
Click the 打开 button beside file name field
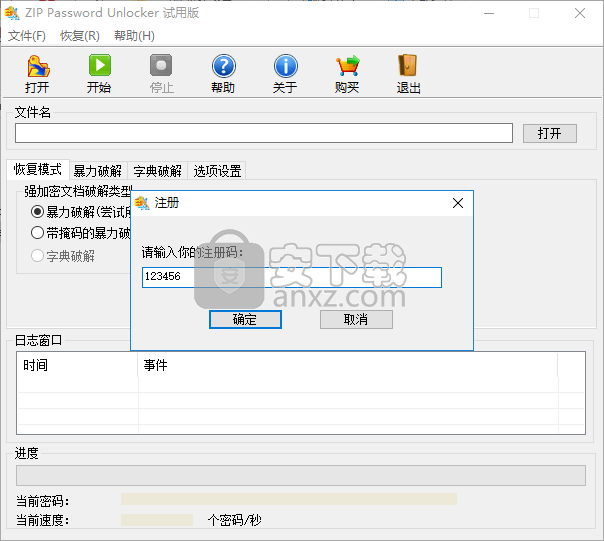pyautogui.click(x=550, y=133)
